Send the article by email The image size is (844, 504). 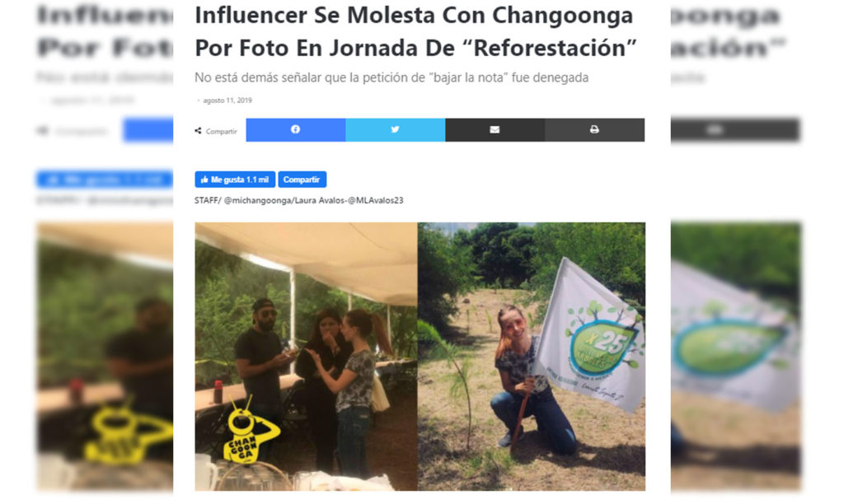495,129
